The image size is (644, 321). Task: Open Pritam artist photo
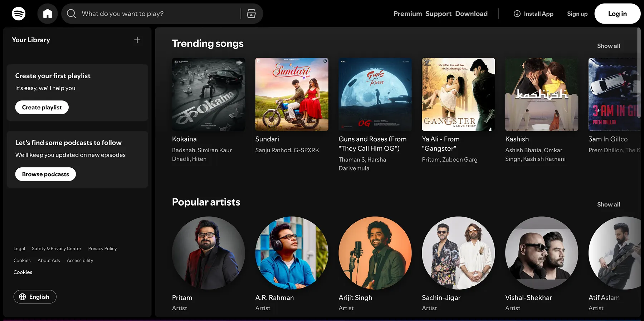209,253
